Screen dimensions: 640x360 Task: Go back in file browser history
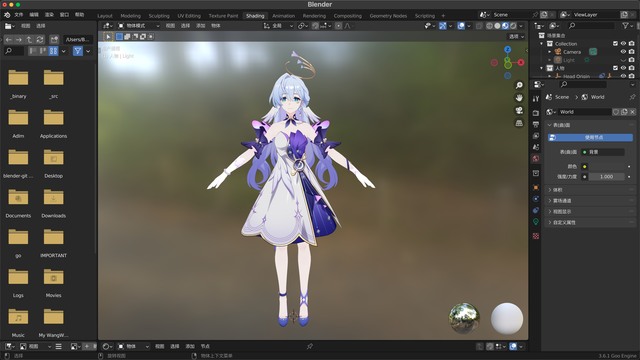9,40
